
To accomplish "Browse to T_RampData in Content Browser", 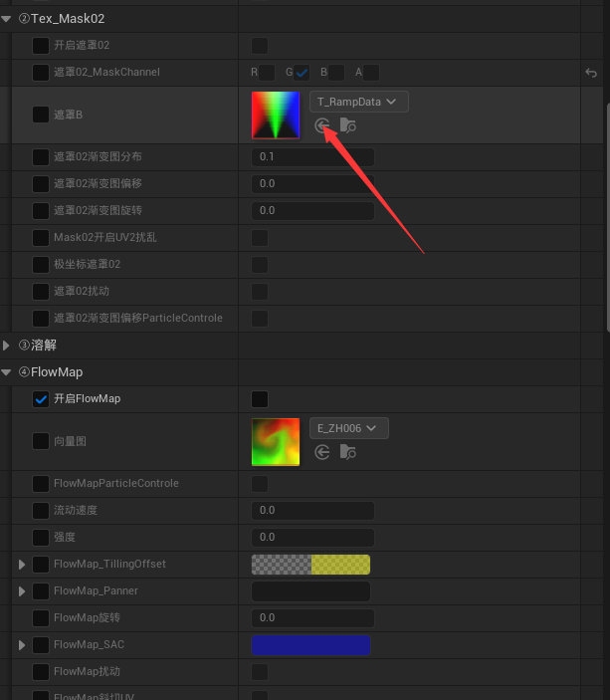I will click(x=348, y=125).
